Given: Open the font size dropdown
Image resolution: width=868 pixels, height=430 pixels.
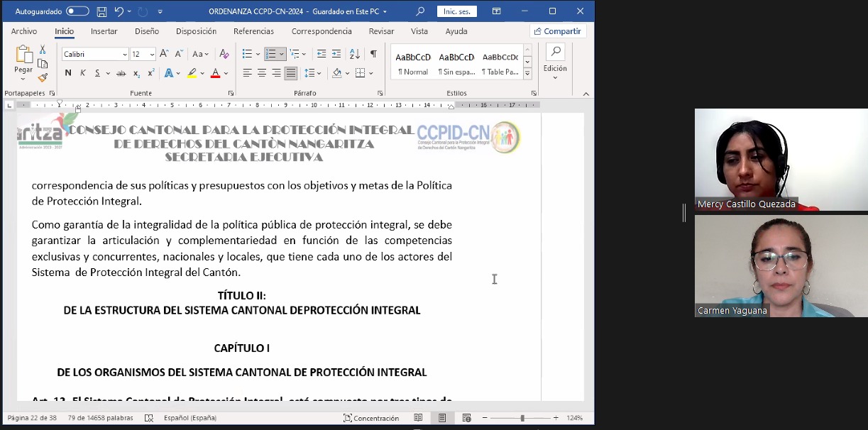Looking at the screenshot, I should [152, 55].
